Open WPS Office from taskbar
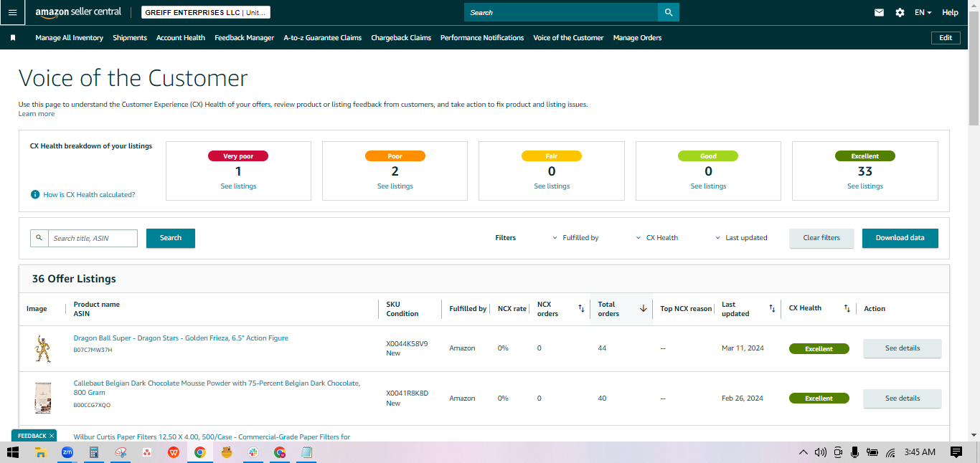This screenshot has height=463, width=980. (174, 452)
